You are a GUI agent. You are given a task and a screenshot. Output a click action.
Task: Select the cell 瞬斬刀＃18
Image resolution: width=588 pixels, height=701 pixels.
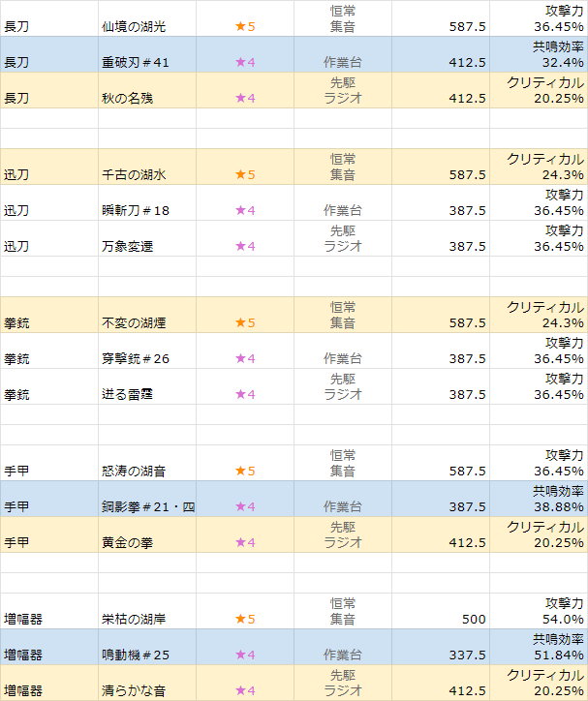pos(147,202)
